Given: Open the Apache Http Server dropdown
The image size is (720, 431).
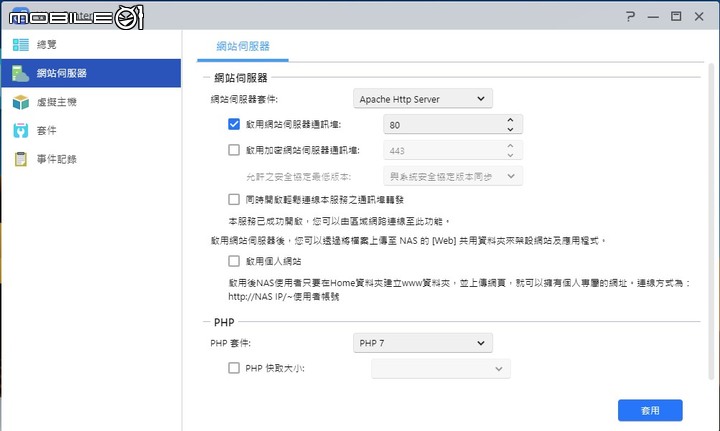Looking at the screenshot, I should click(x=422, y=99).
